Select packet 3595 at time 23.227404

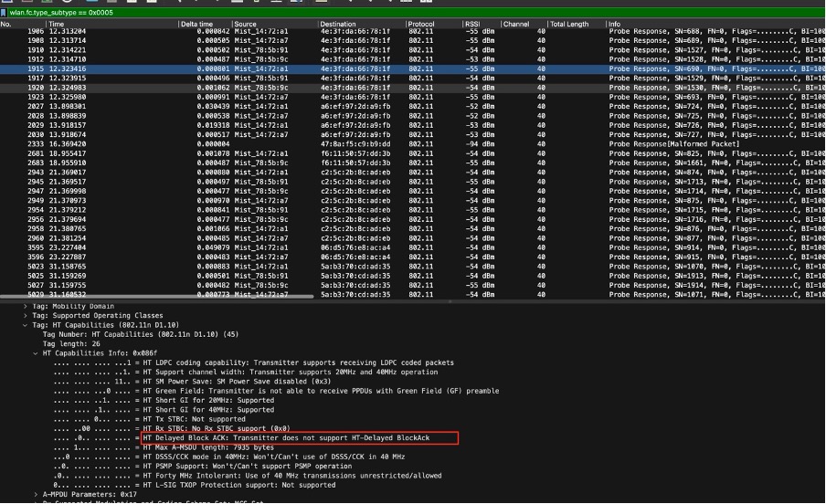point(413,247)
